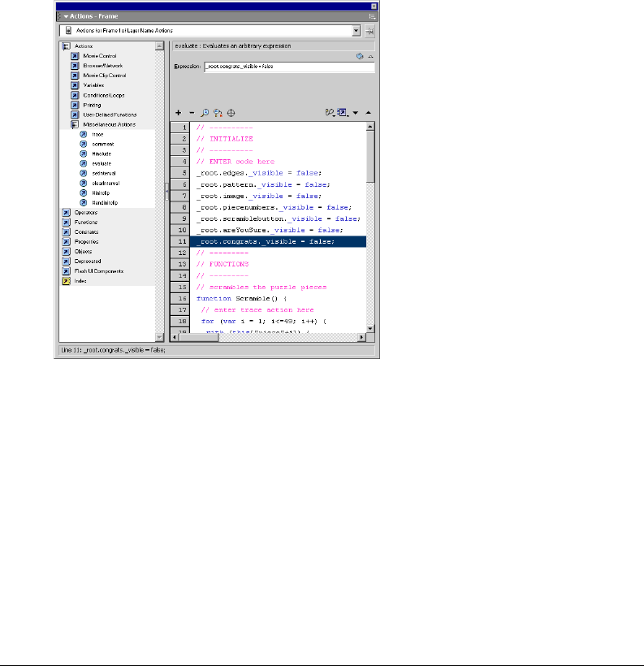Select the clearInterval action
644x666 pixels.
click(x=106, y=183)
